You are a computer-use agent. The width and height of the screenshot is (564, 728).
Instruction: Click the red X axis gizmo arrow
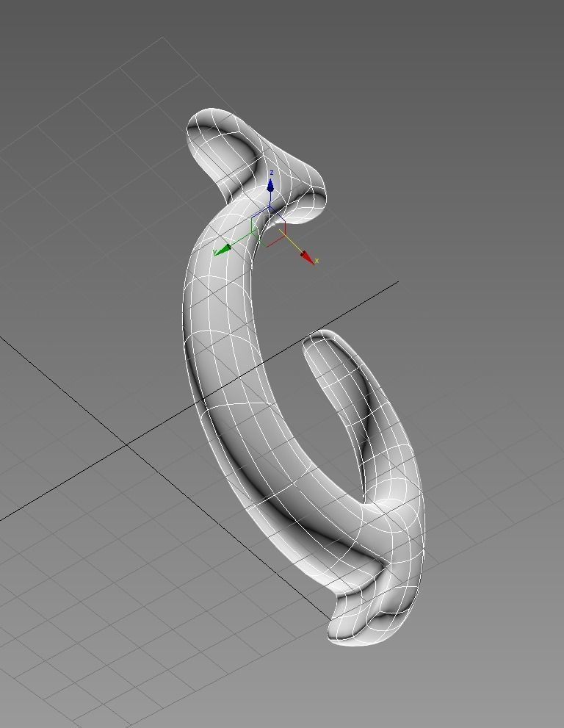click(x=307, y=258)
